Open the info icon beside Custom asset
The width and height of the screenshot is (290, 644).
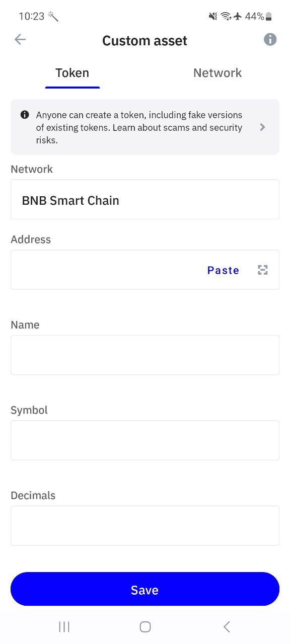(x=270, y=40)
